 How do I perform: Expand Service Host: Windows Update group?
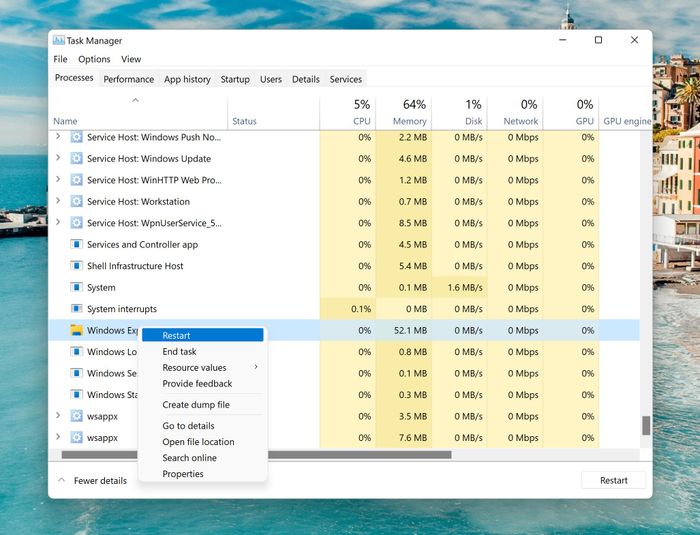58,158
